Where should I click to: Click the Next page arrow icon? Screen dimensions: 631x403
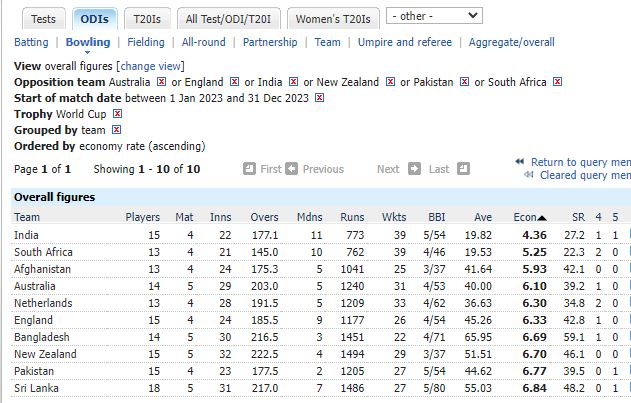414,169
